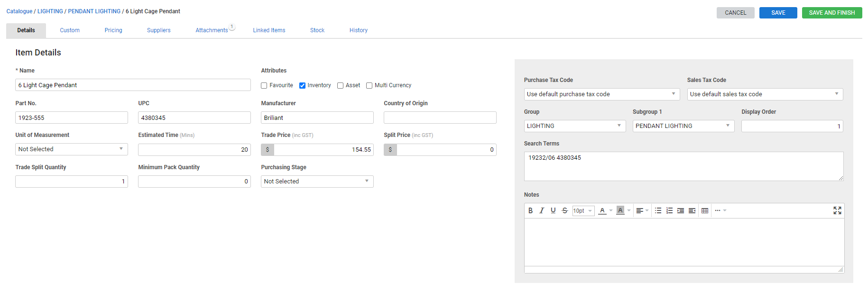The image size is (868, 291).
Task: Insert a table in Notes editor
Action: click(705, 210)
